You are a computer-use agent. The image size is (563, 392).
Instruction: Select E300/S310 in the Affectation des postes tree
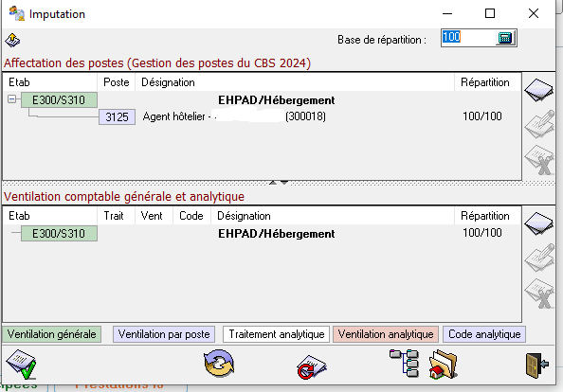[59, 99]
